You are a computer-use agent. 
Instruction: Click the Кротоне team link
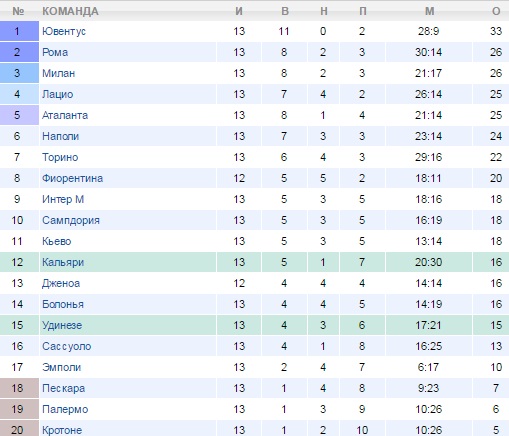click(x=62, y=430)
